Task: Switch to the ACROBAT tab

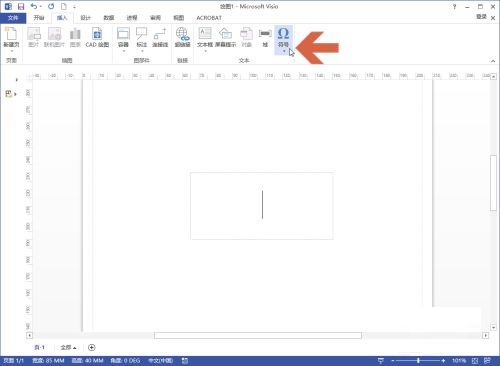Action: click(209, 18)
